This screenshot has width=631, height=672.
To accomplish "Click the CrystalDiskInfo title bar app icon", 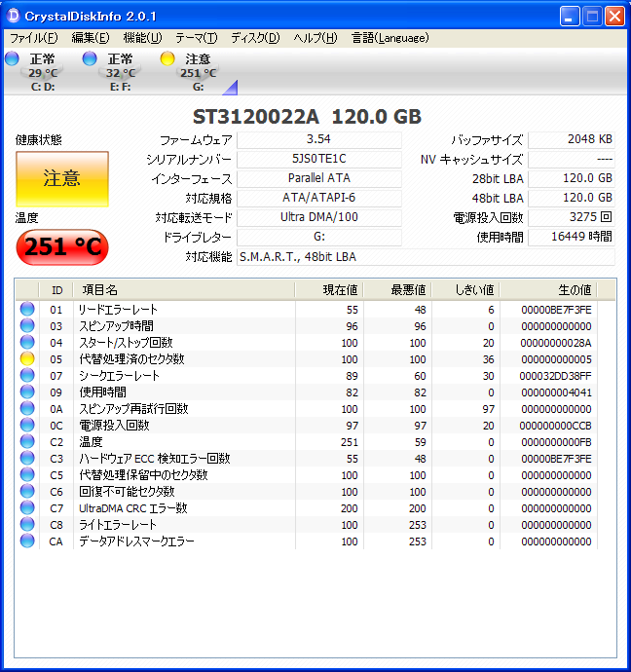I will 14,16.
